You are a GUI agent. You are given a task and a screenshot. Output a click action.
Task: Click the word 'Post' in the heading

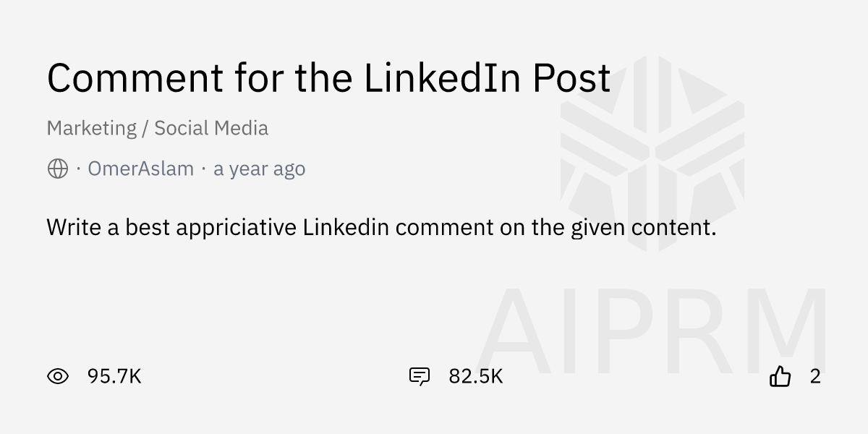click(x=572, y=78)
